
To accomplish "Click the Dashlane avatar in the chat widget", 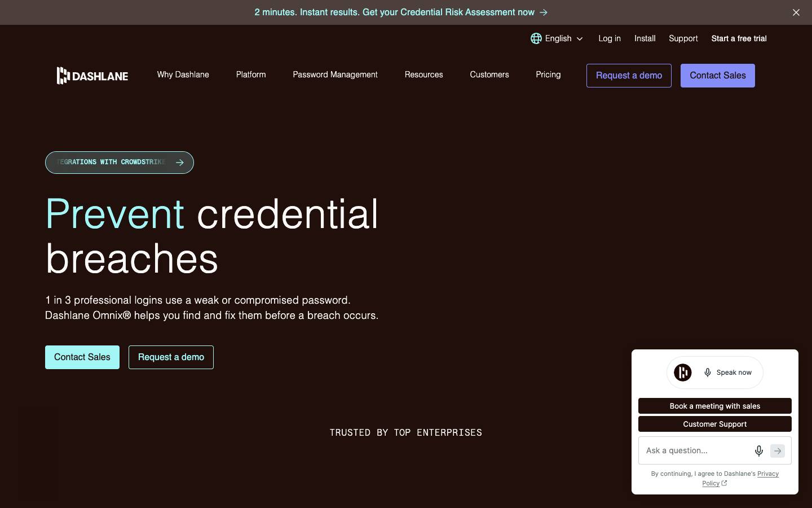I will click(x=683, y=373).
